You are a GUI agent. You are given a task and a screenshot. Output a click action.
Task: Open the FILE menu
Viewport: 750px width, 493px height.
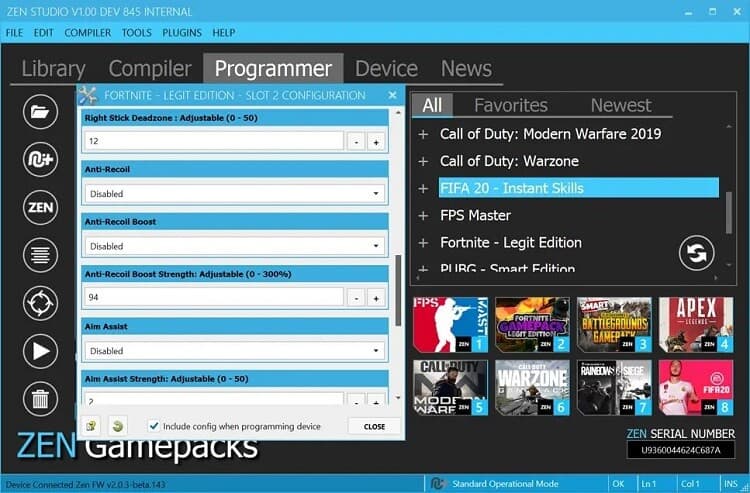pyautogui.click(x=14, y=33)
